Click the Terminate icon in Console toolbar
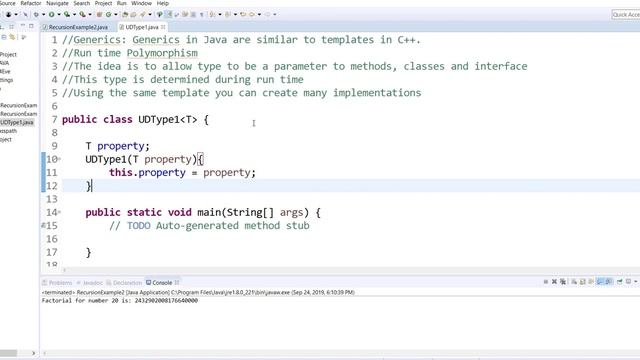Image resolution: width=640 pixels, height=360 pixels. click(x=546, y=282)
